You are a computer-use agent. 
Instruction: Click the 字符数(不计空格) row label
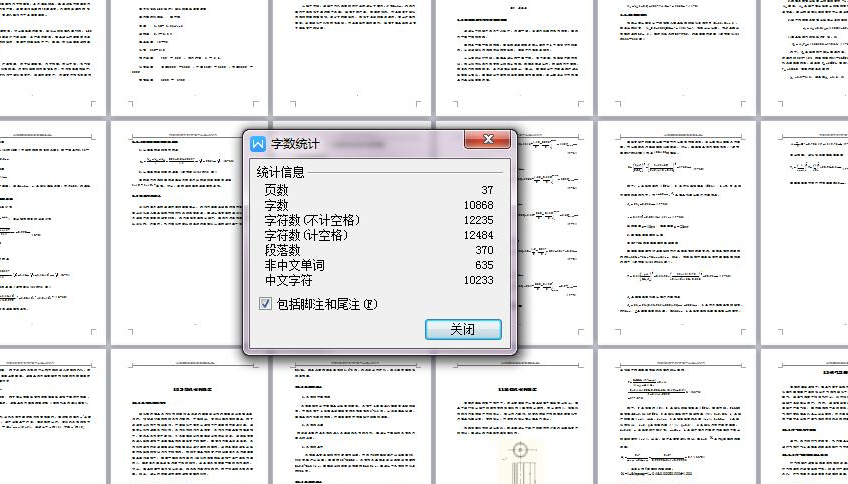click(312, 221)
